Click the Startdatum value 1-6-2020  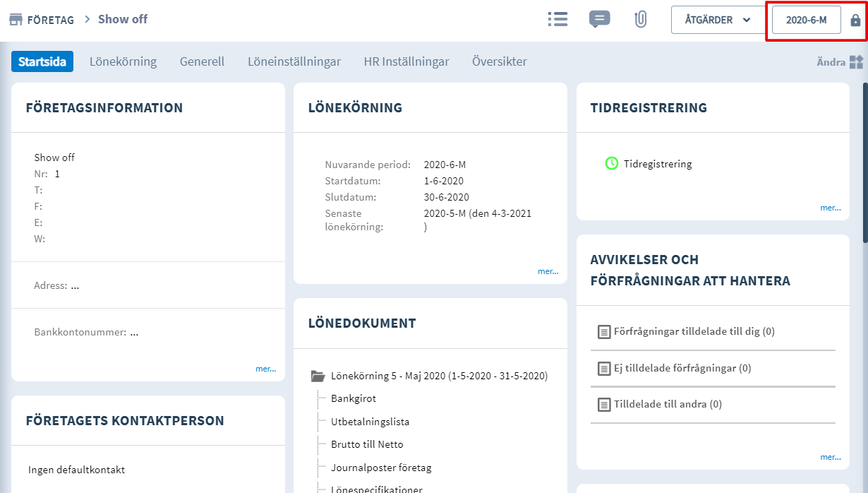444,181
